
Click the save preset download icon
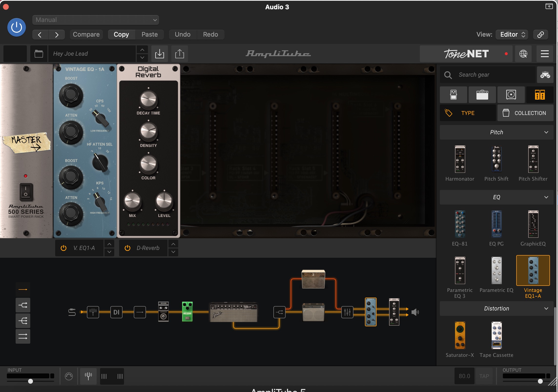[x=159, y=54]
